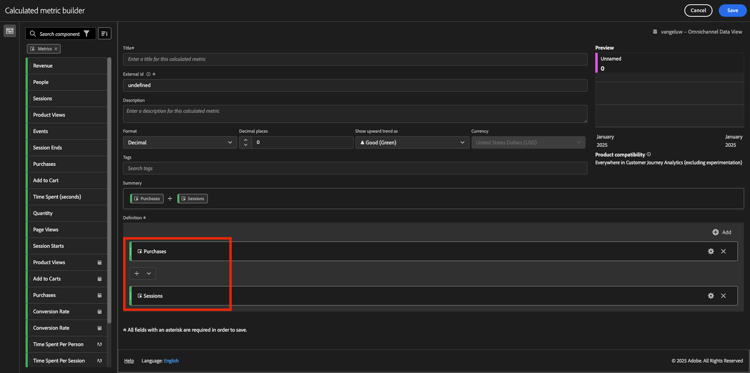The image size is (750, 373).
Task: Click the Cancel button
Action: click(x=698, y=11)
